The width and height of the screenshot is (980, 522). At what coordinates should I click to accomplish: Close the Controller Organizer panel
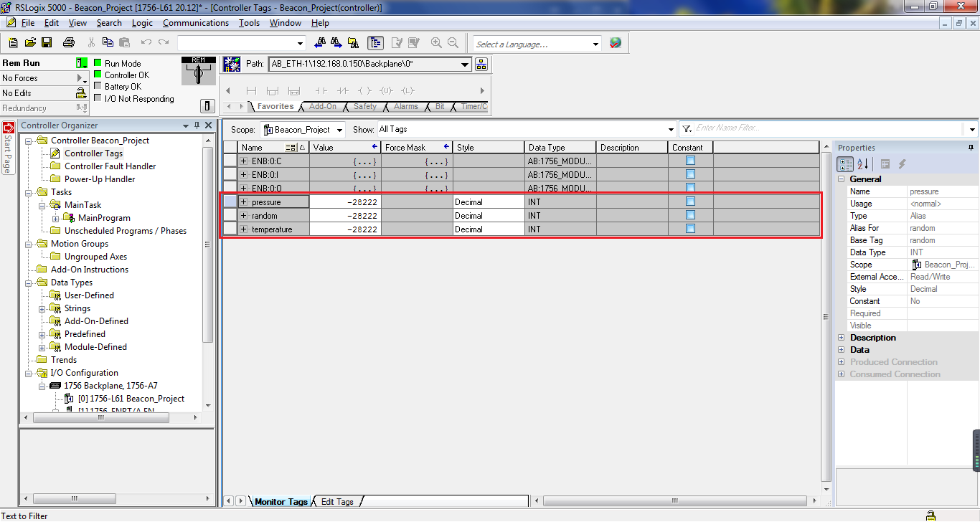209,125
